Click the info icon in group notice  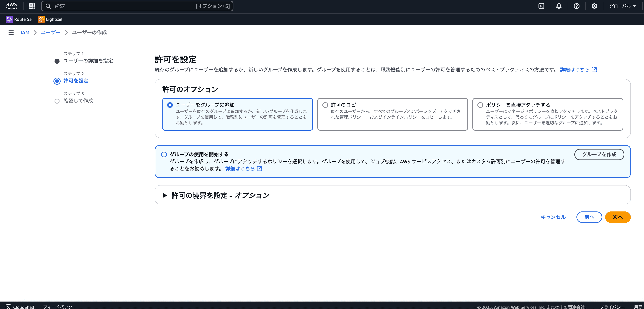pyautogui.click(x=164, y=154)
